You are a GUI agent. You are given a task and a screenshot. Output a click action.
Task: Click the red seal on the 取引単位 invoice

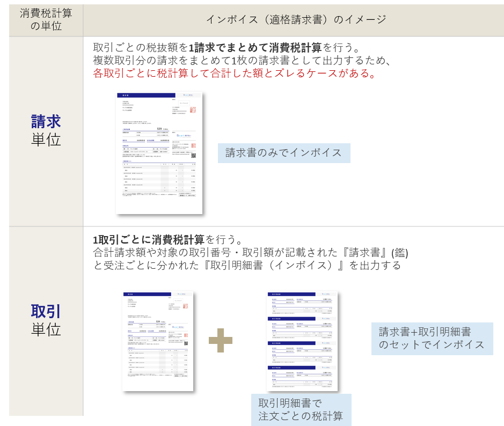pos(187,305)
